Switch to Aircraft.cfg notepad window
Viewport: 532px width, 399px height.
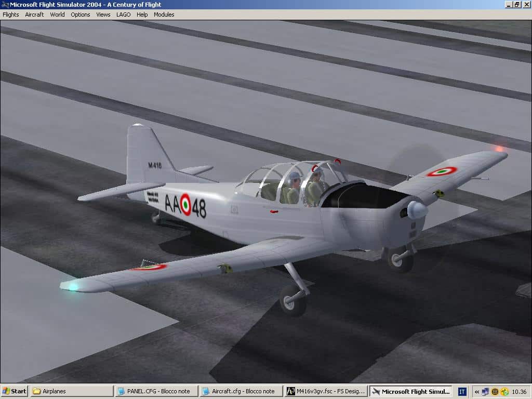pyautogui.click(x=241, y=391)
